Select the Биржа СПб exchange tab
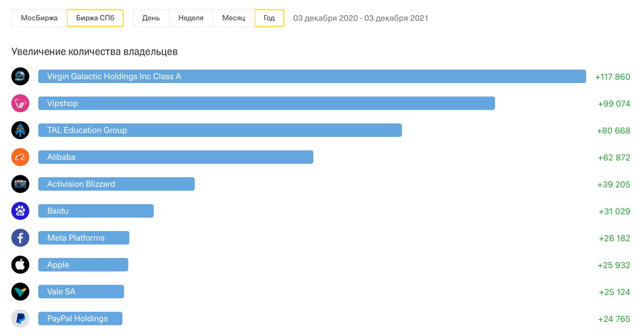This screenshot has width=644, height=336. pyautogui.click(x=95, y=18)
